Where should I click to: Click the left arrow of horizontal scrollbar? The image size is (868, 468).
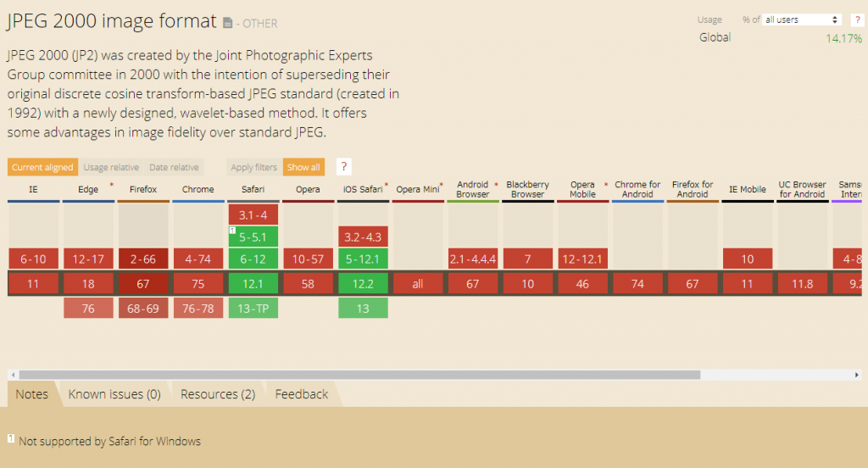[x=14, y=375]
